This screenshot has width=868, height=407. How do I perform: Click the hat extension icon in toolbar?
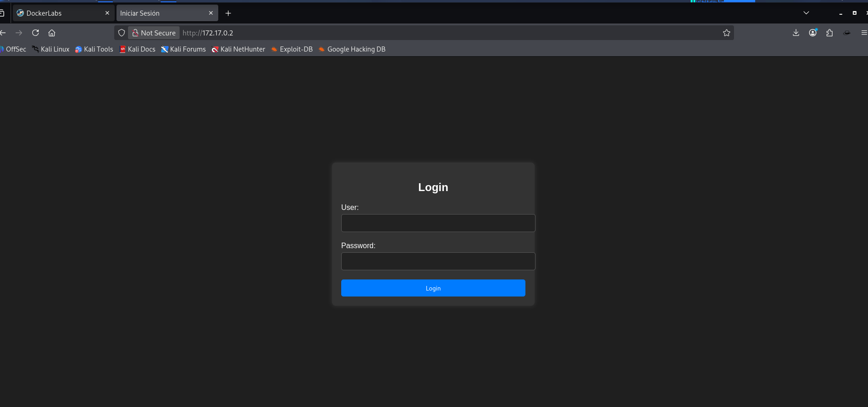[846, 33]
